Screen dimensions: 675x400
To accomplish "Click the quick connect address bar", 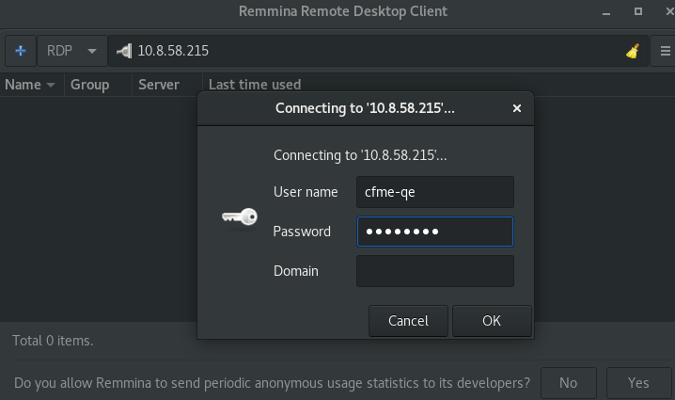I will coord(370,51).
